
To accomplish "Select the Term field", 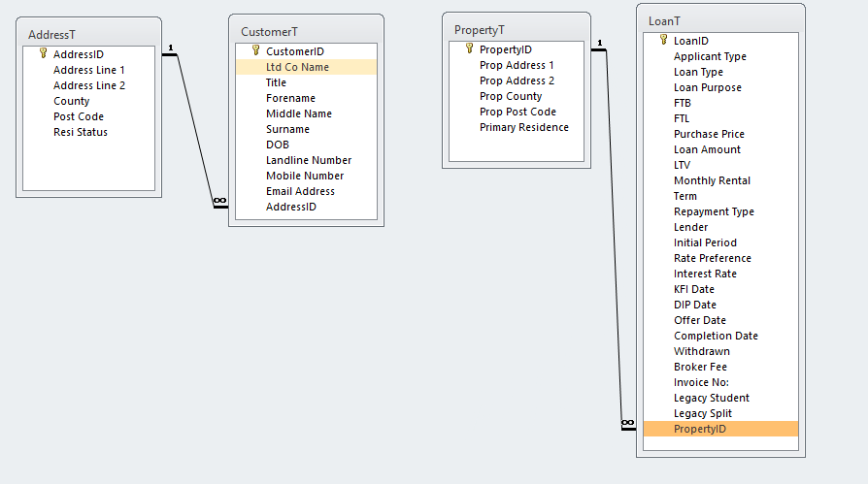I will [x=720, y=195].
